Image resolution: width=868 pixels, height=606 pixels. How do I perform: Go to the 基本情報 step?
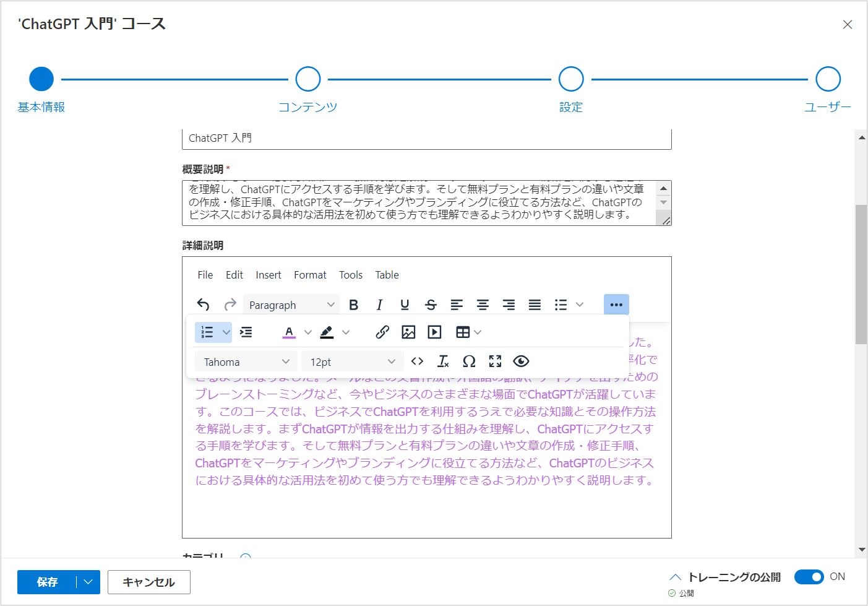tap(41, 79)
